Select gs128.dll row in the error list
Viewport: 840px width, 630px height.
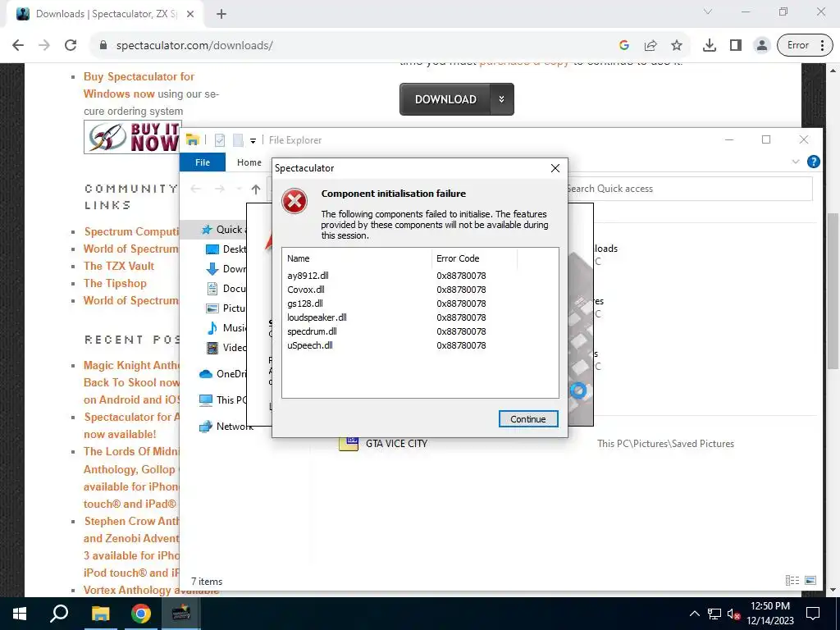pos(420,304)
